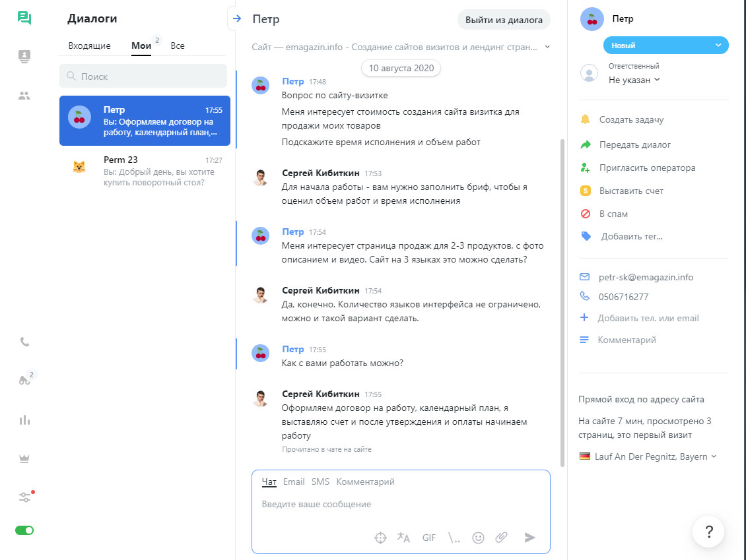Click the add-operator icon for Пригласить оператора
Viewport: 746px width, 560px height.
click(x=585, y=168)
